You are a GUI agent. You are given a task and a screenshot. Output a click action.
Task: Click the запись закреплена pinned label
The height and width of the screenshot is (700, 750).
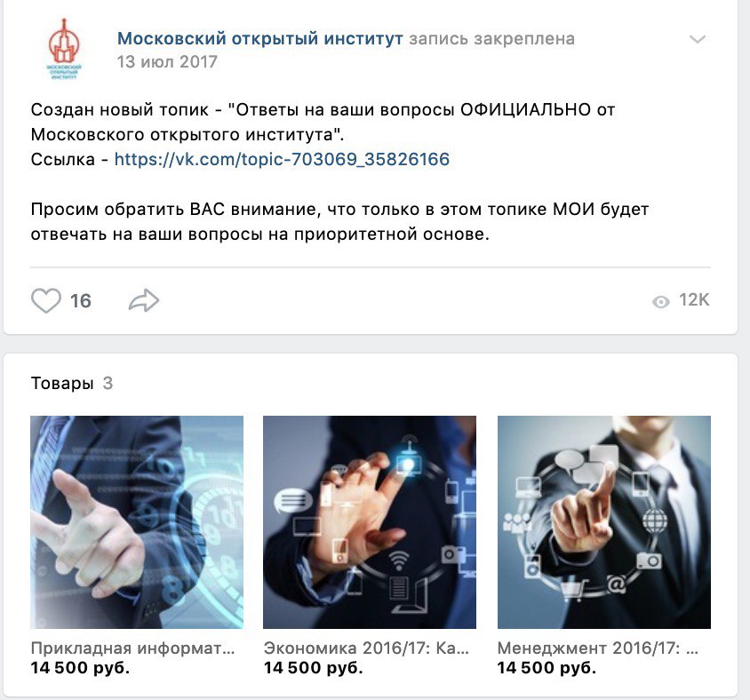pos(491,39)
